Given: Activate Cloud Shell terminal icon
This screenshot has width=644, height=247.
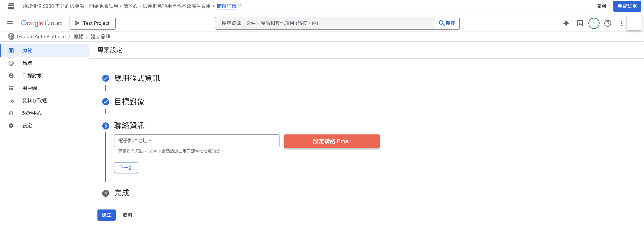Looking at the screenshot, I should coord(580,23).
